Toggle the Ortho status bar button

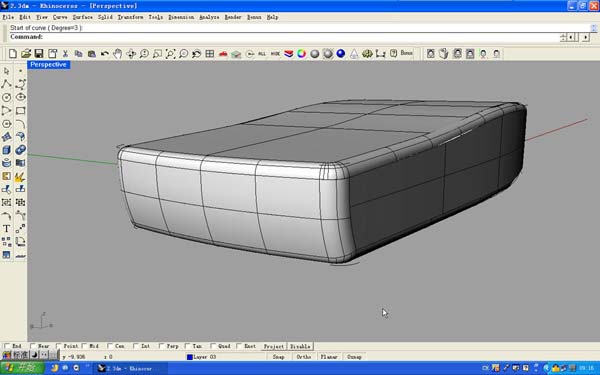(x=304, y=357)
